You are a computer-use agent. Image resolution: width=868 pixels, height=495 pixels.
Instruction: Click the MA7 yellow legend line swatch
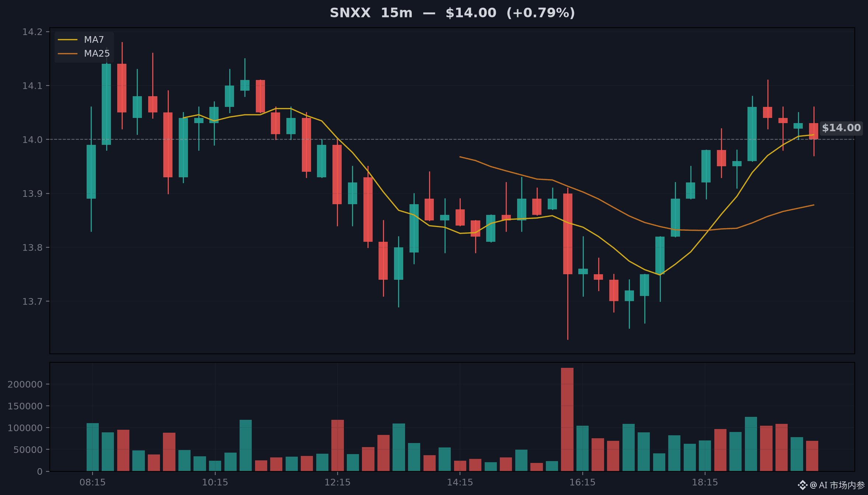68,39
